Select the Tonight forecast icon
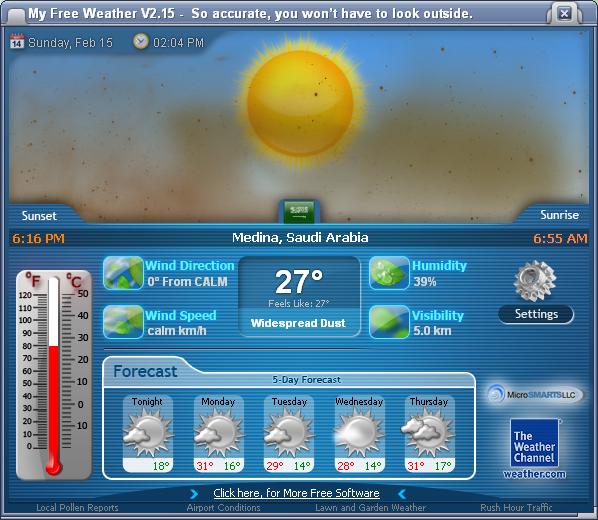This screenshot has height=520, width=598. [x=148, y=431]
